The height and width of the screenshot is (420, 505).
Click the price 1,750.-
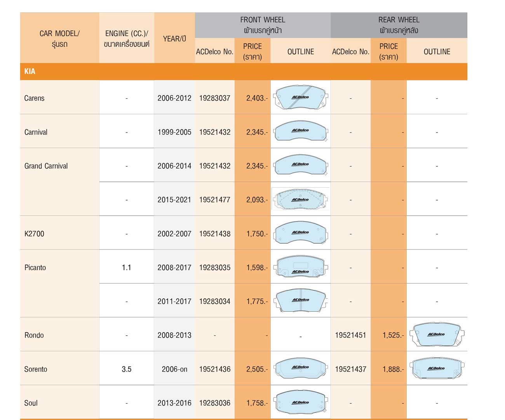click(257, 234)
